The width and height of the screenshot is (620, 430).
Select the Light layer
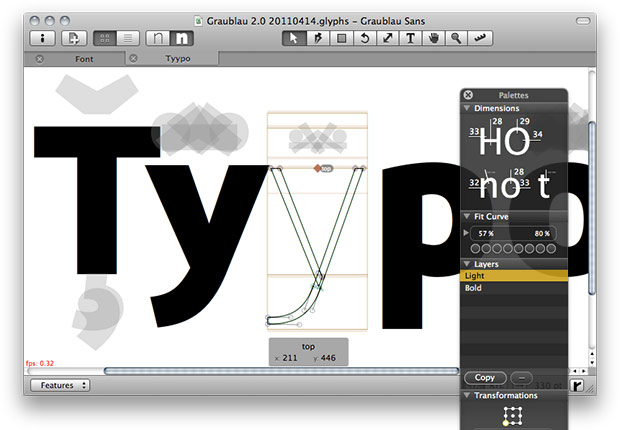click(514, 276)
